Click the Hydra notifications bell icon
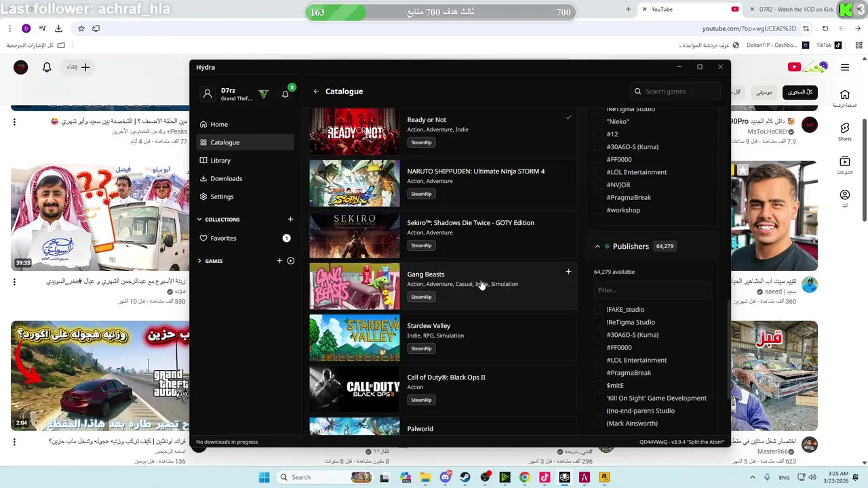The height and width of the screenshot is (488, 868). point(285,94)
